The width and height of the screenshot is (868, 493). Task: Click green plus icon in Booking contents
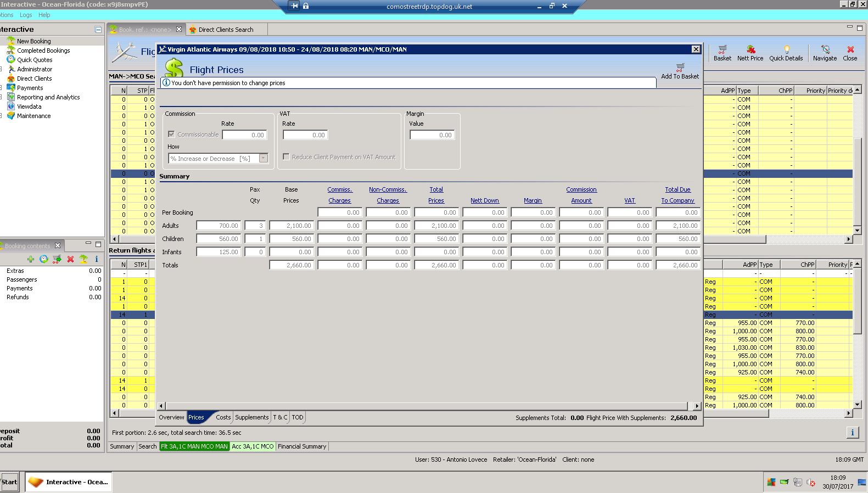pyautogui.click(x=31, y=259)
